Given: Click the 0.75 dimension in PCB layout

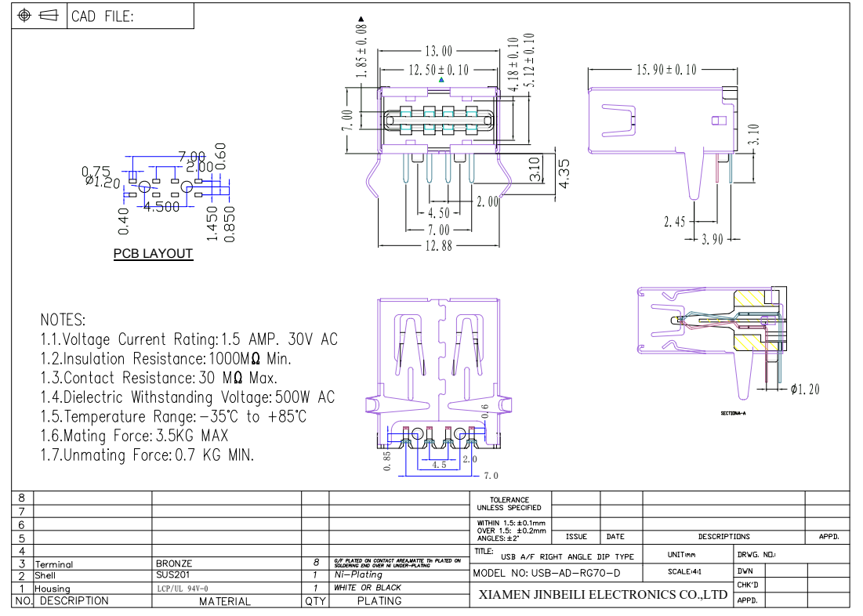Looking at the screenshot, I should tap(96, 171).
